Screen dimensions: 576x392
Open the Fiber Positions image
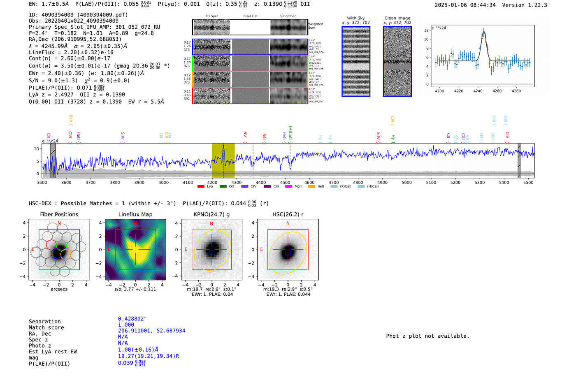pos(59,250)
